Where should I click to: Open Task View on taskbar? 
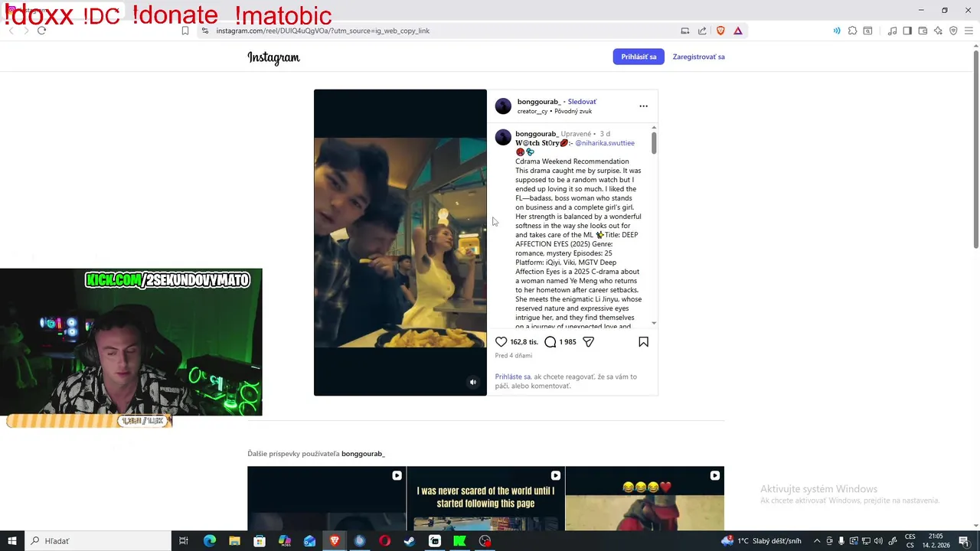coord(184,541)
